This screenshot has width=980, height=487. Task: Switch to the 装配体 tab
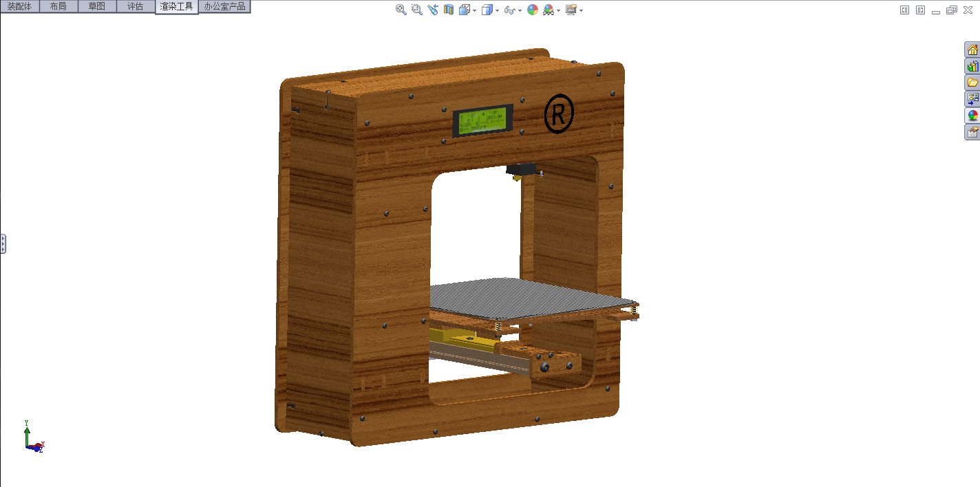coord(19,6)
